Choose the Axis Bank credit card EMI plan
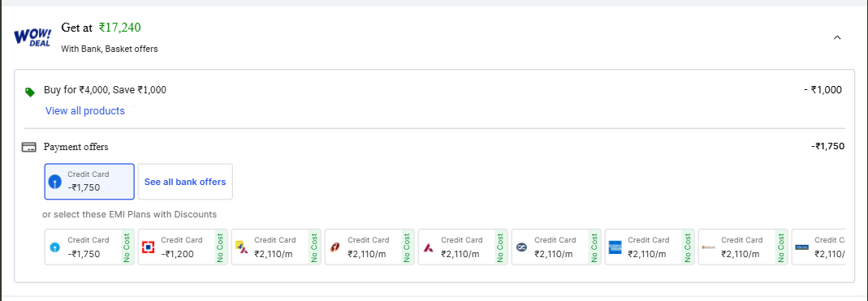Screen dimensions: 868x301 tap(463, 247)
